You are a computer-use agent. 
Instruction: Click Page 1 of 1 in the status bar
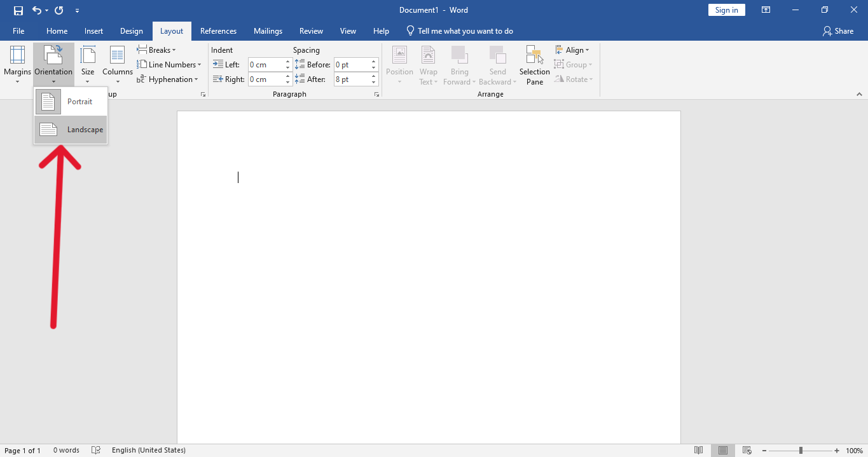tap(22, 450)
